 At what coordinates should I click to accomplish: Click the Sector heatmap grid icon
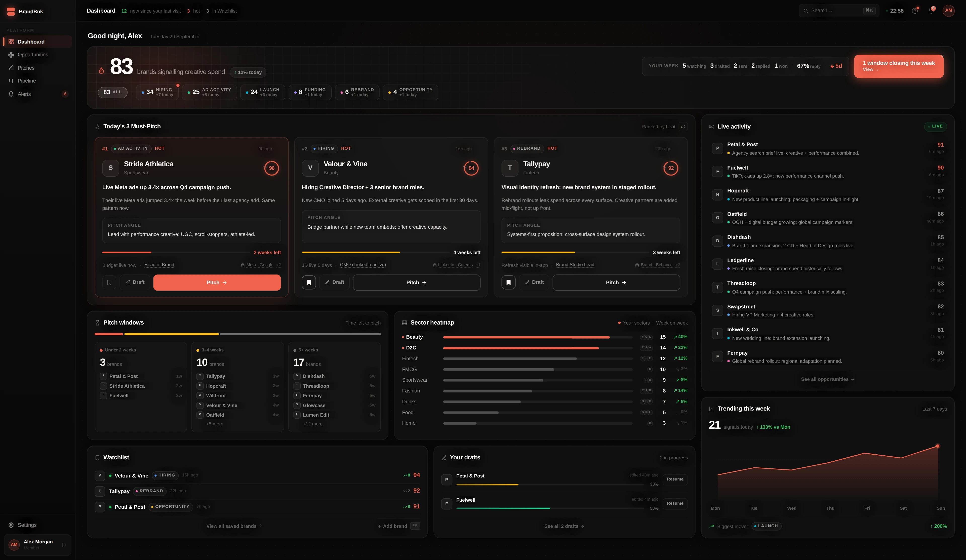pos(405,323)
